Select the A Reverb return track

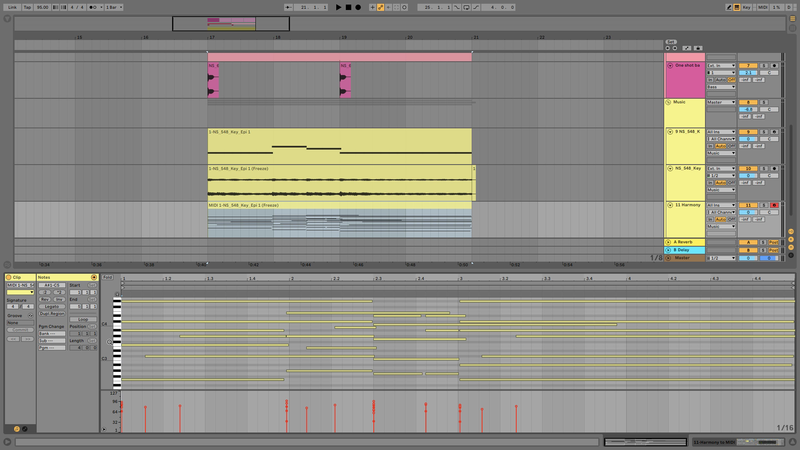click(685, 242)
